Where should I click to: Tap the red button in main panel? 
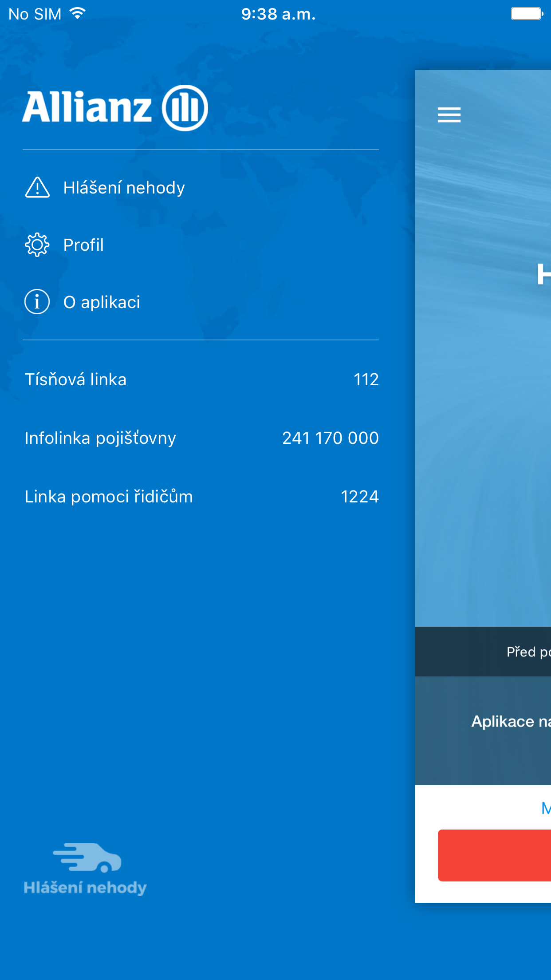pos(494,855)
